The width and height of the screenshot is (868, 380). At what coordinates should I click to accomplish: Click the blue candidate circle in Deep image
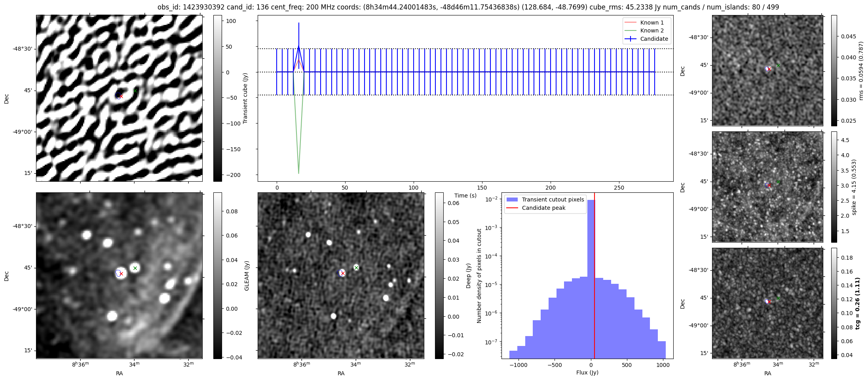tap(341, 273)
